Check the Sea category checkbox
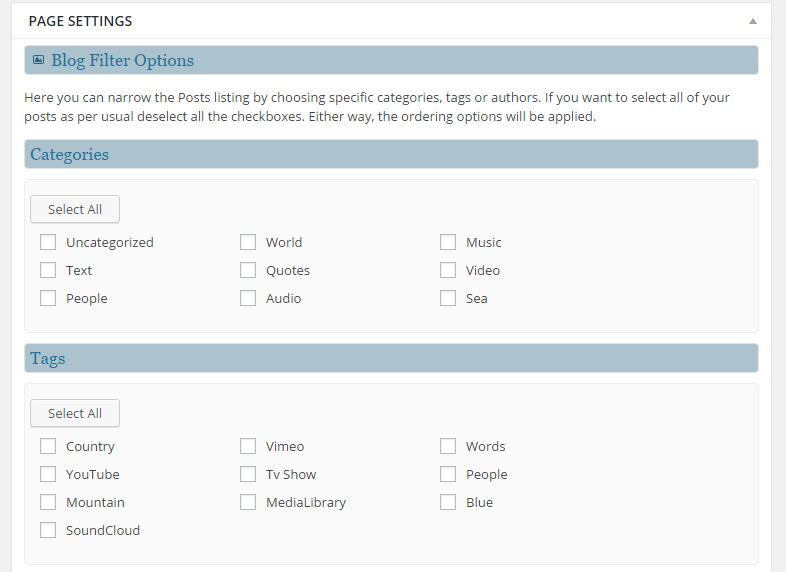 (x=448, y=298)
